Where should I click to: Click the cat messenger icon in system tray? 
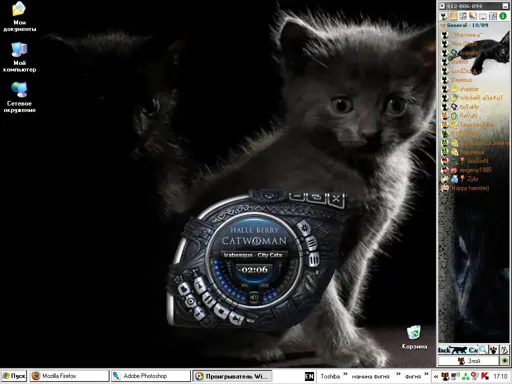(x=445, y=377)
